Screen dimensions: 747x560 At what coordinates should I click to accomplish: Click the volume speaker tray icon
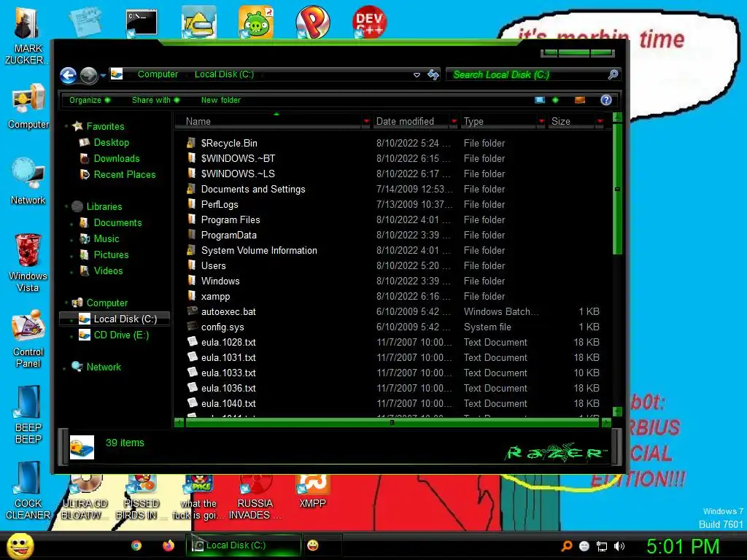pos(619,546)
